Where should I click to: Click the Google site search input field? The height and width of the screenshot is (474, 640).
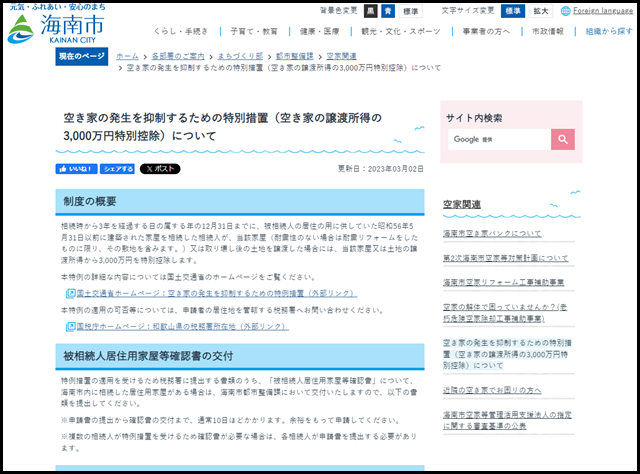[x=499, y=139]
